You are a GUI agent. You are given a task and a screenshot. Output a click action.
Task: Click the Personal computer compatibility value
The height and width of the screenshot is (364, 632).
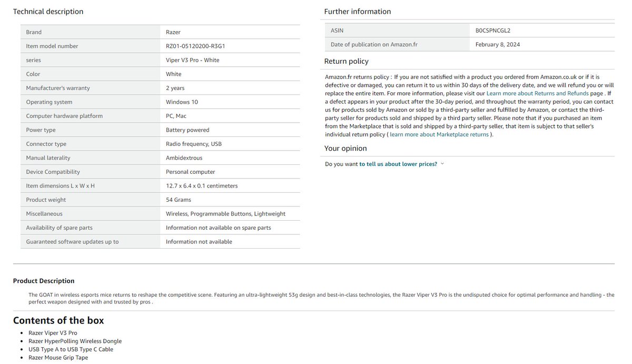191,172
